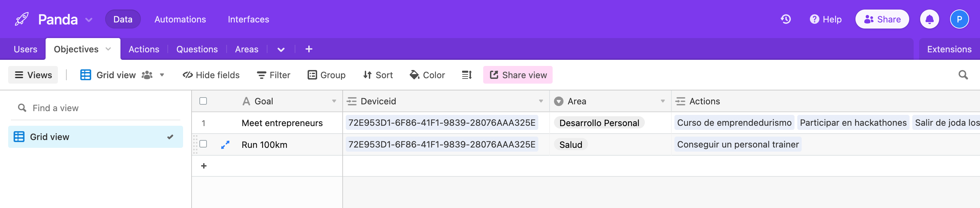Switch to the Actions table tab
980x208 pixels.
pyautogui.click(x=144, y=49)
